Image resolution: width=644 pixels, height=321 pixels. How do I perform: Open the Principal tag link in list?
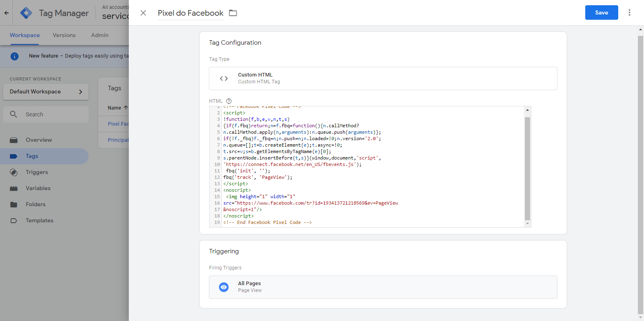(x=118, y=140)
